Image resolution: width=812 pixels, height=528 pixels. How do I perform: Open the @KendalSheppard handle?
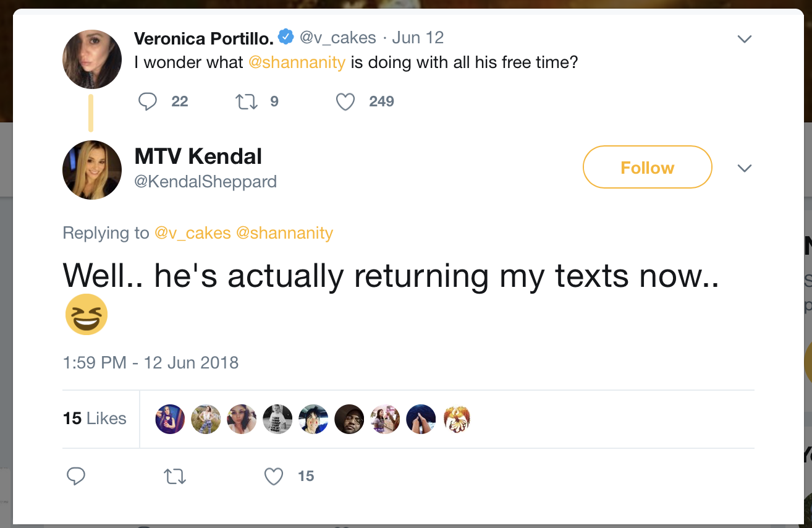[x=206, y=182]
